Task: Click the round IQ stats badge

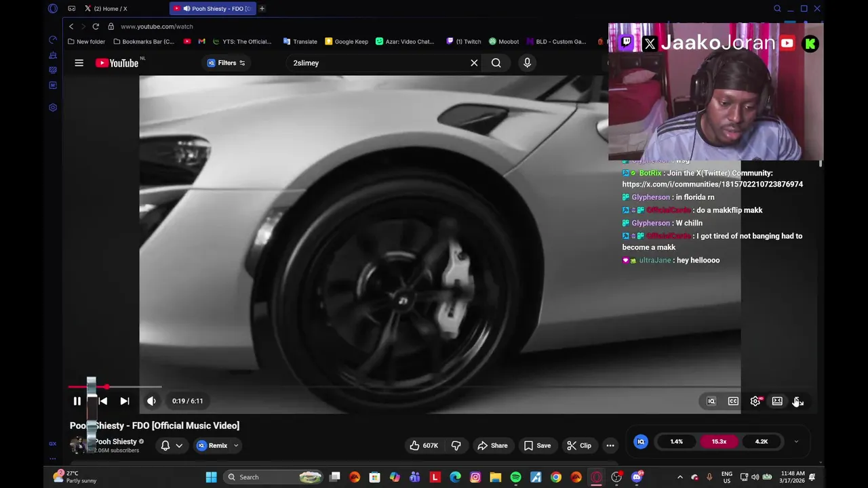Action: pyautogui.click(x=641, y=442)
